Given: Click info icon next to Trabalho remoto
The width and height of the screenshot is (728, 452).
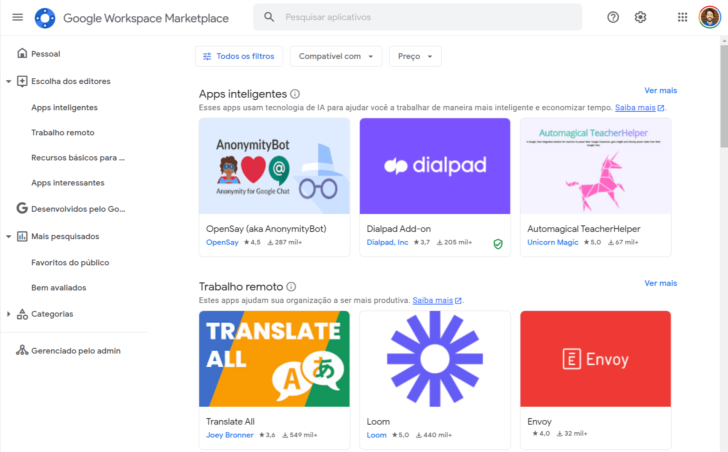Looking at the screenshot, I should pos(291,286).
